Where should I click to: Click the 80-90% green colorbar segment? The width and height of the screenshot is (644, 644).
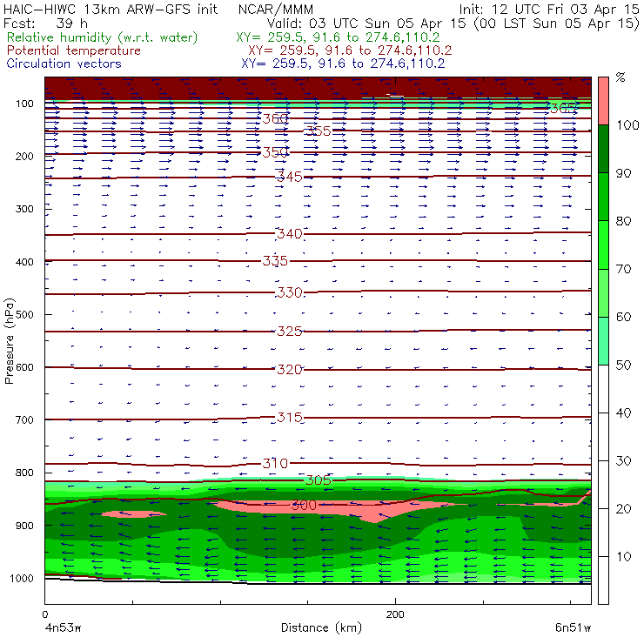(x=603, y=197)
